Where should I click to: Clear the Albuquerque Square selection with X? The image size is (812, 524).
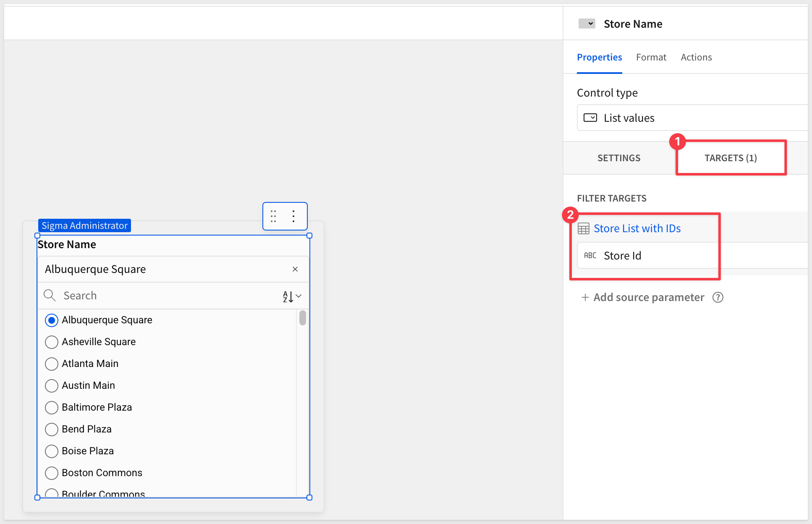pyautogui.click(x=295, y=269)
